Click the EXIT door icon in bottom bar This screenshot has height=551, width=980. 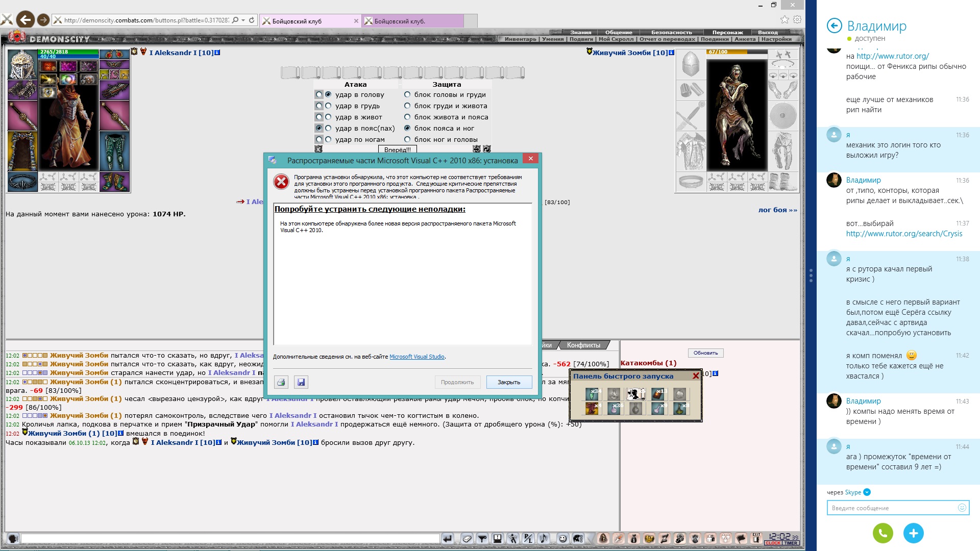[x=756, y=538]
